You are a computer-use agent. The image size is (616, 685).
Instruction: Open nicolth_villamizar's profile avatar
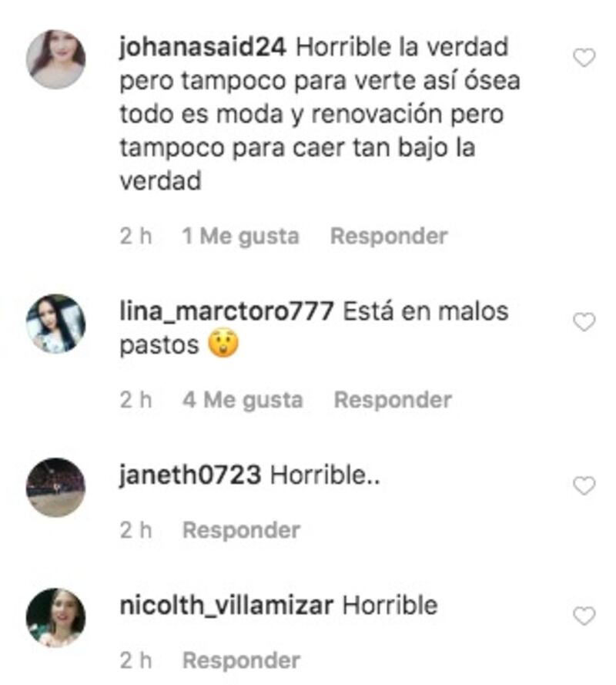55,618
